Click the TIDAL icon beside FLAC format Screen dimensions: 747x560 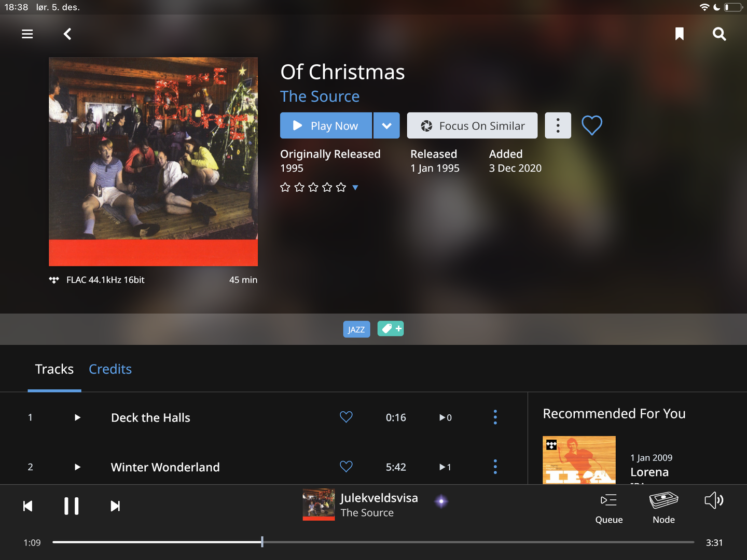coord(54,280)
